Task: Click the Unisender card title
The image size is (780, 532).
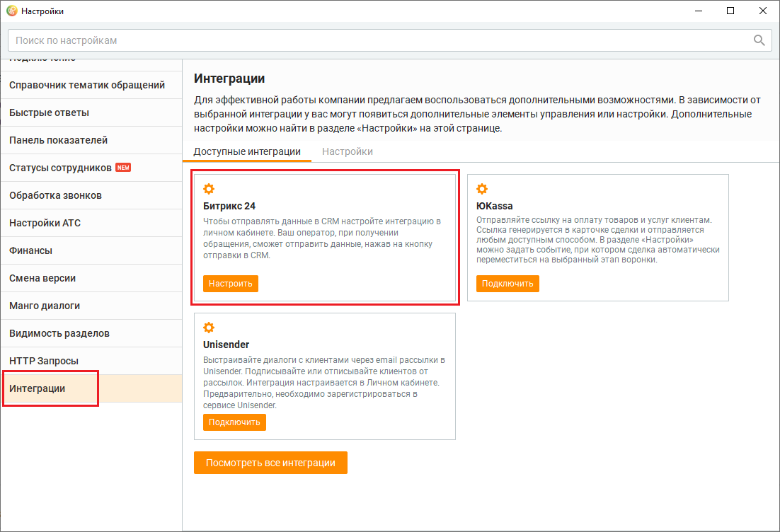Action: pyautogui.click(x=226, y=345)
